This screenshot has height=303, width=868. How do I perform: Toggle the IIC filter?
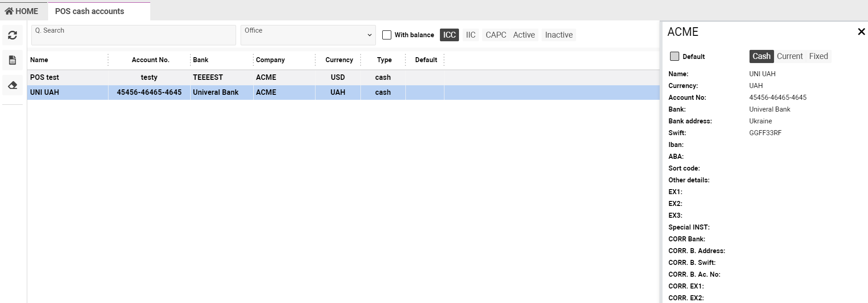point(470,35)
